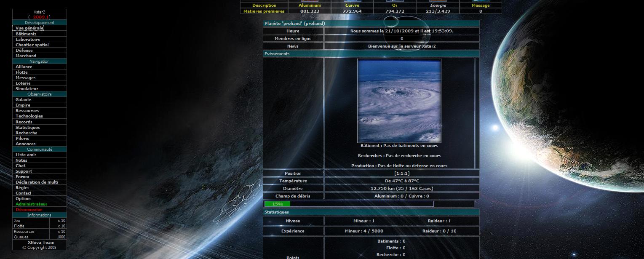
Task: Open the Notes page
Action: [x=21, y=160]
